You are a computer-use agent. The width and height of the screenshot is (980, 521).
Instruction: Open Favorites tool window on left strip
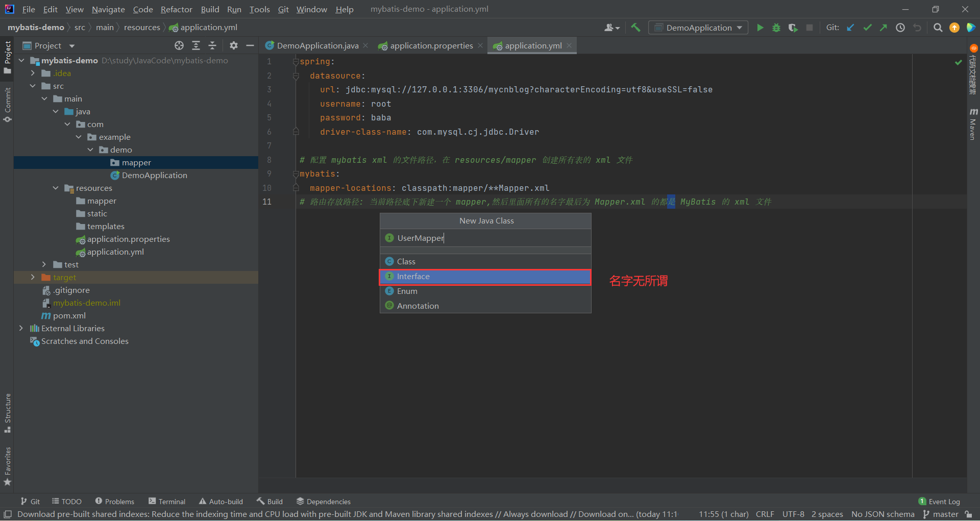tap(7, 466)
